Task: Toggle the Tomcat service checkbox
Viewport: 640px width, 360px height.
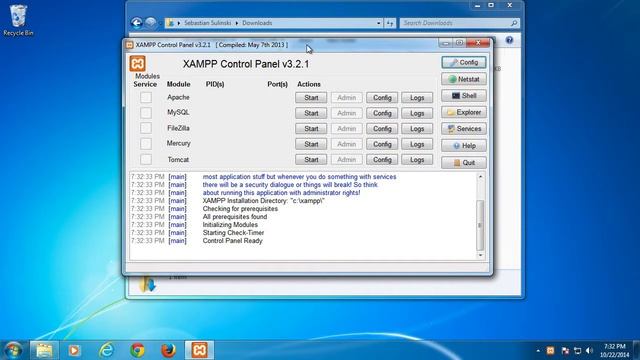Action: pos(146,159)
